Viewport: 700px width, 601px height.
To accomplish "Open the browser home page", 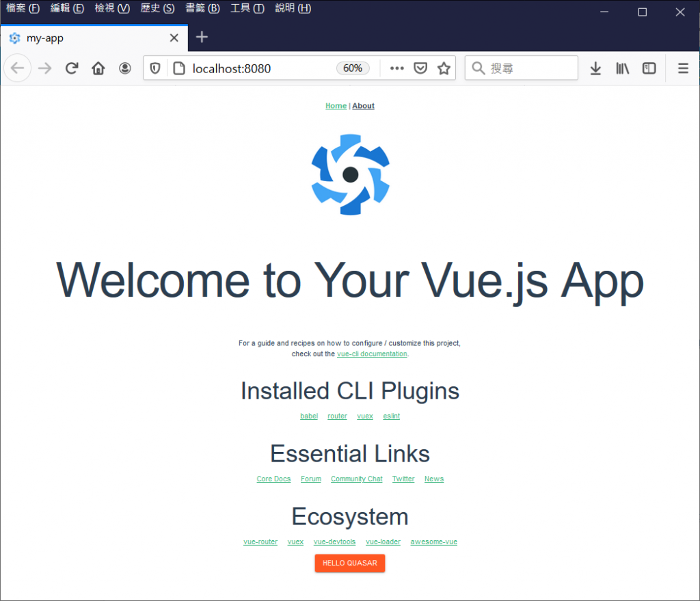I will coord(98,68).
